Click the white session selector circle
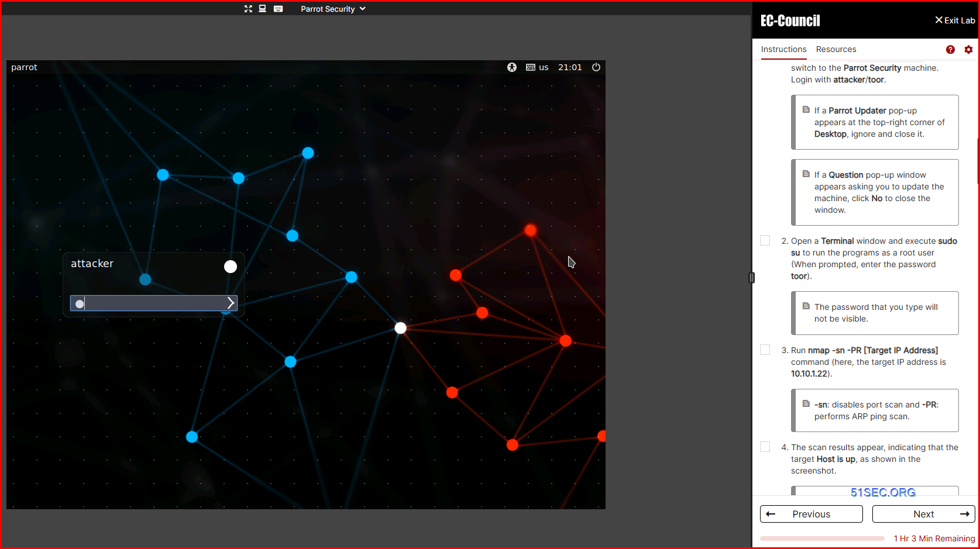980x549 pixels. coord(231,267)
